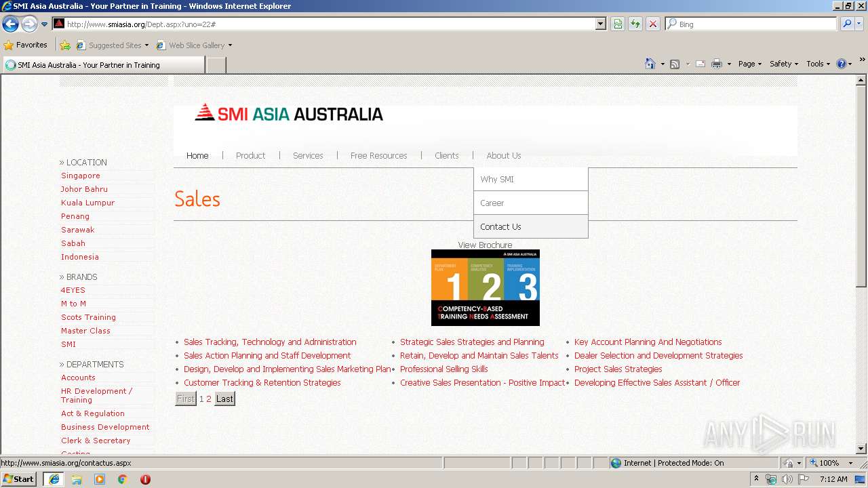Image resolution: width=868 pixels, height=488 pixels.
Task: Click the Action Center flag tray icon
Action: pos(804,479)
